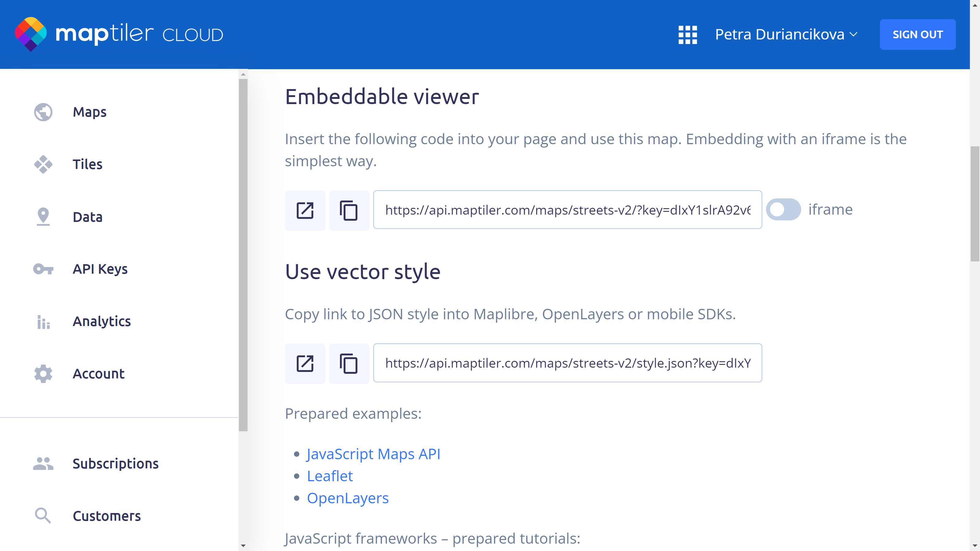
Task: Copy the embeddable viewer URL
Action: pyautogui.click(x=349, y=210)
